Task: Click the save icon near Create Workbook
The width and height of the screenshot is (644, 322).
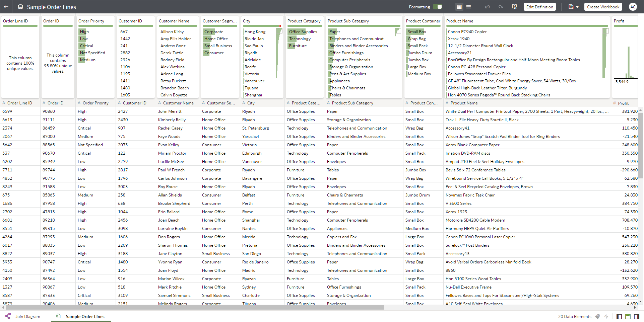Action: tap(572, 7)
